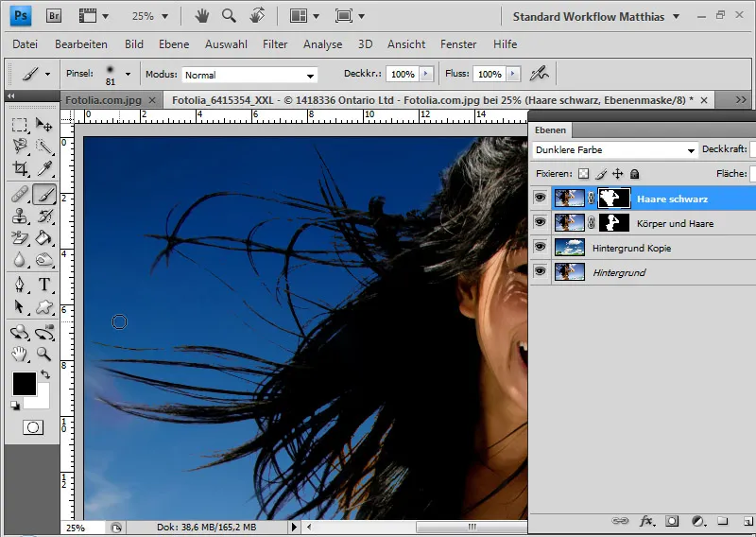
Task: Toggle lock image pixels
Action: click(x=601, y=174)
